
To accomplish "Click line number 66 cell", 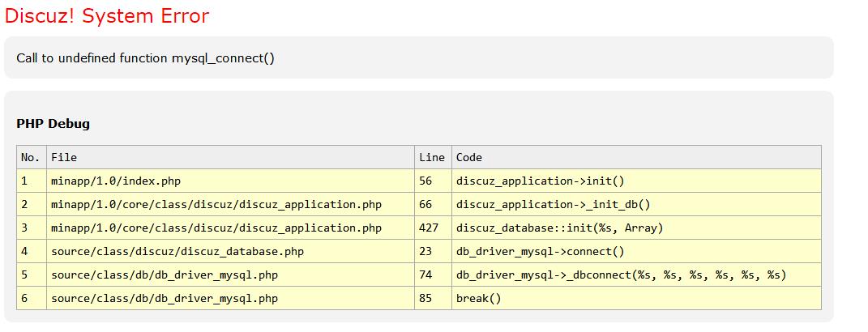I will click(x=433, y=204).
